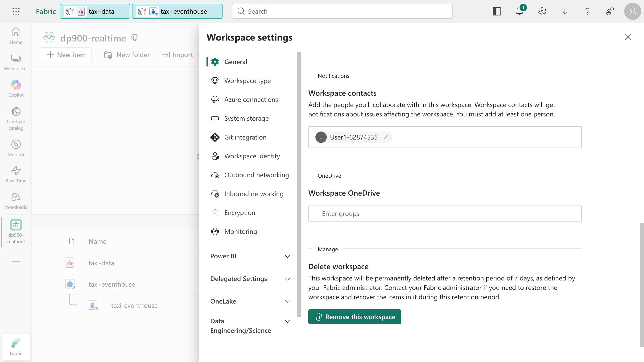Click into the Search box
Screen dimensions: 644x362
point(342,11)
